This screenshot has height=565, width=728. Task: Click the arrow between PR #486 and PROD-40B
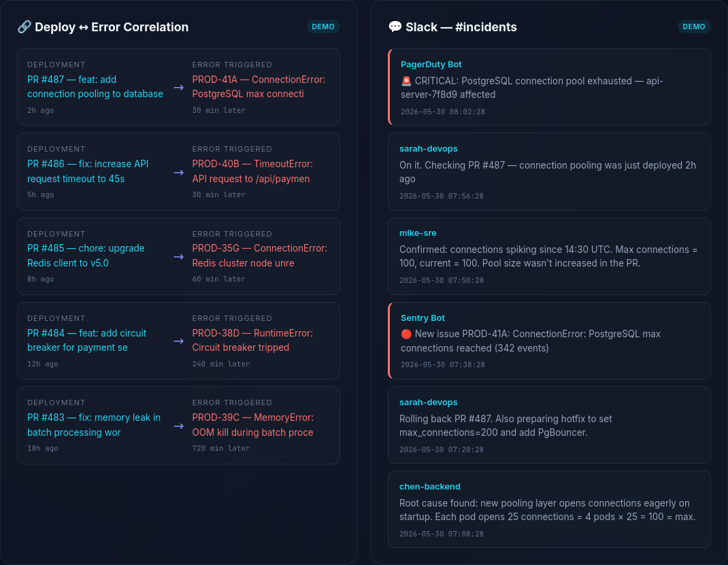(x=179, y=172)
